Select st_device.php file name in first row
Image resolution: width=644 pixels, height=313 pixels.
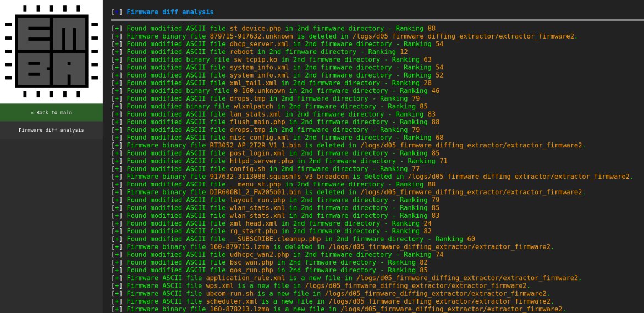[256, 29]
